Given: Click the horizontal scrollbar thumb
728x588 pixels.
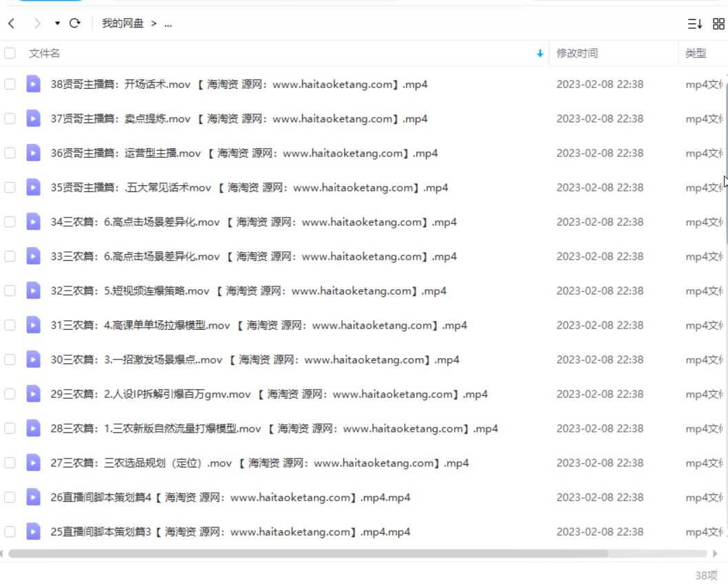Looking at the screenshot, I should [x=308, y=553].
